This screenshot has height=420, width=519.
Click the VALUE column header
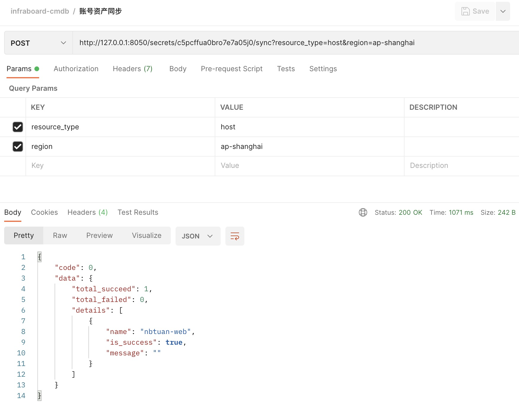[x=232, y=107]
